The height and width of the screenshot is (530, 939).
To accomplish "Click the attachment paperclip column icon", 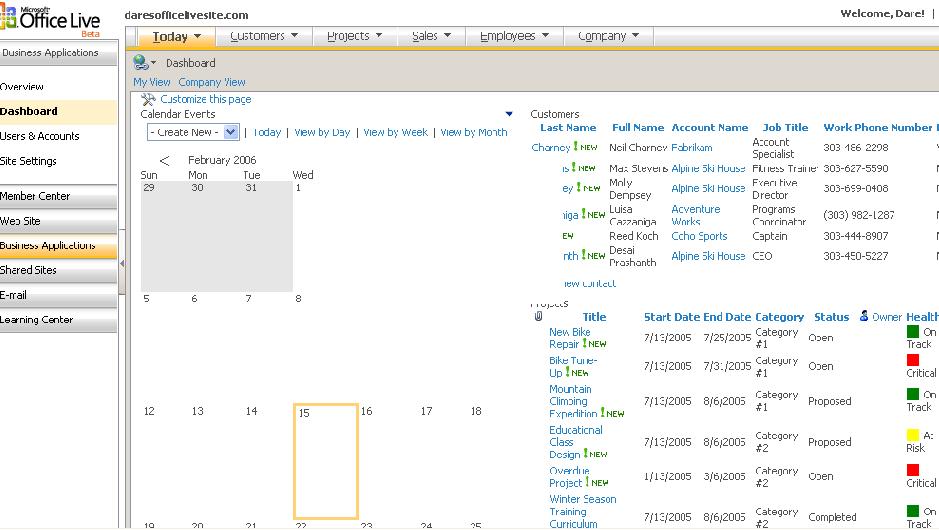I will (539, 317).
